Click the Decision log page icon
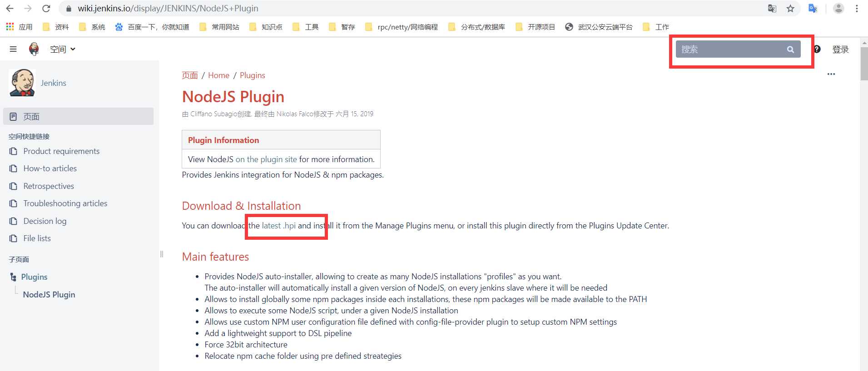868x371 pixels. pyautogui.click(x=13, y=221)
